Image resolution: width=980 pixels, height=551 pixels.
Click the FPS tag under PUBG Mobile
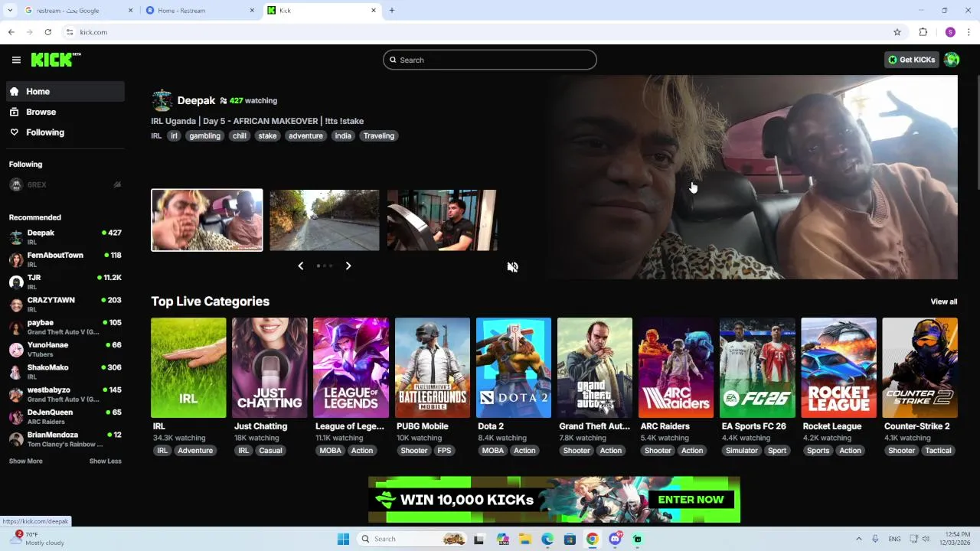(x=444, y=451)
